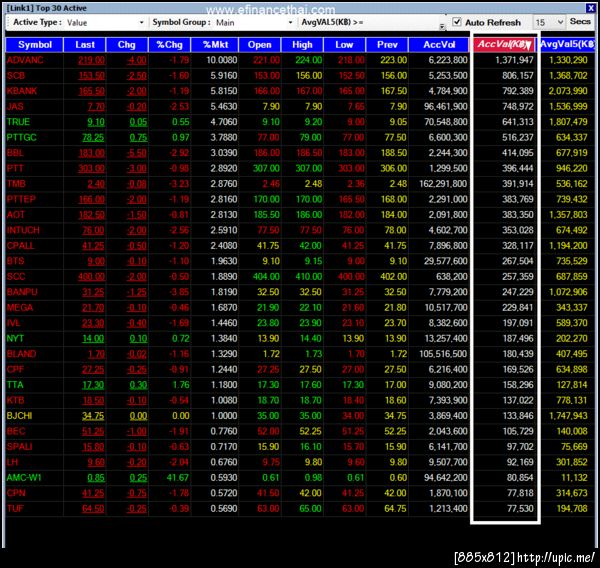This screenshot has height=568, width=600.
Task: Sort by the %Mkt column header
Action: pyautogui.click(x=215, y=45)
